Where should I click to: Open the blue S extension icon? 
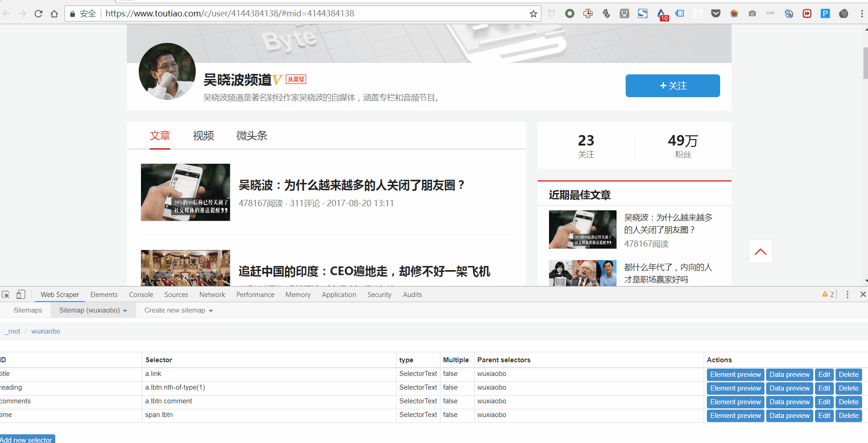point(643,14)
